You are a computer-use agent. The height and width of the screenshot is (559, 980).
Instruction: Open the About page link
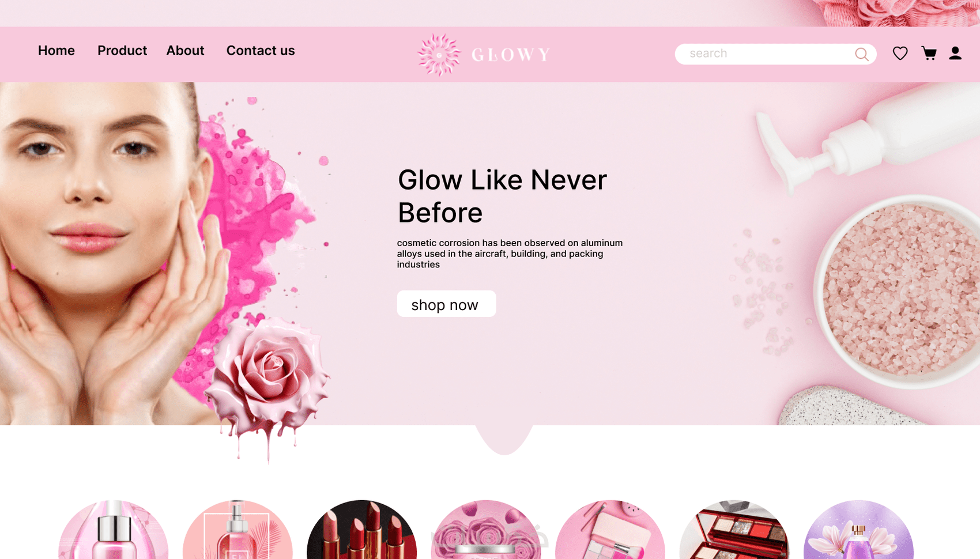pos(185,51)
